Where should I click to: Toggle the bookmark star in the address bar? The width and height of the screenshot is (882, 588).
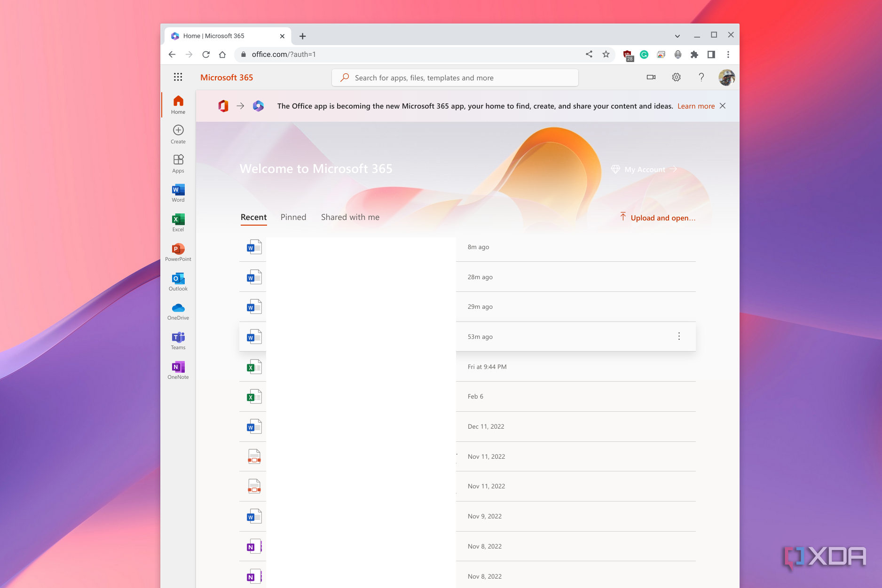(606, 54)
